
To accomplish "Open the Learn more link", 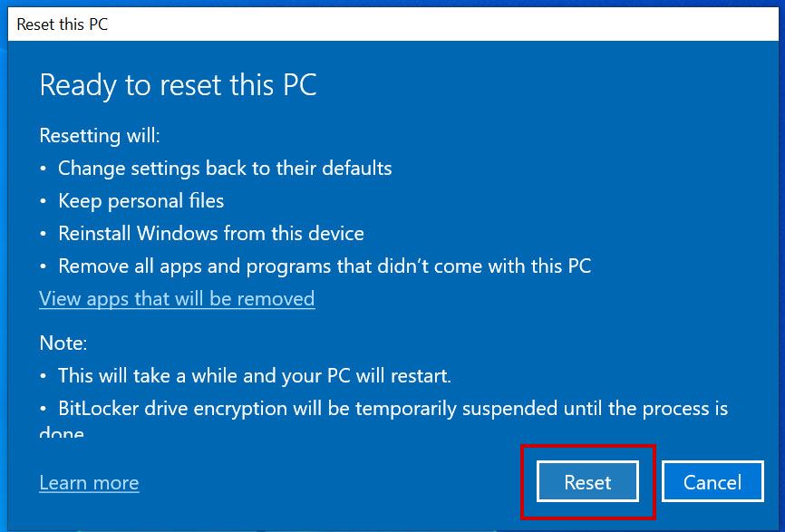I will pyautogui.click(x=89, y=483).
